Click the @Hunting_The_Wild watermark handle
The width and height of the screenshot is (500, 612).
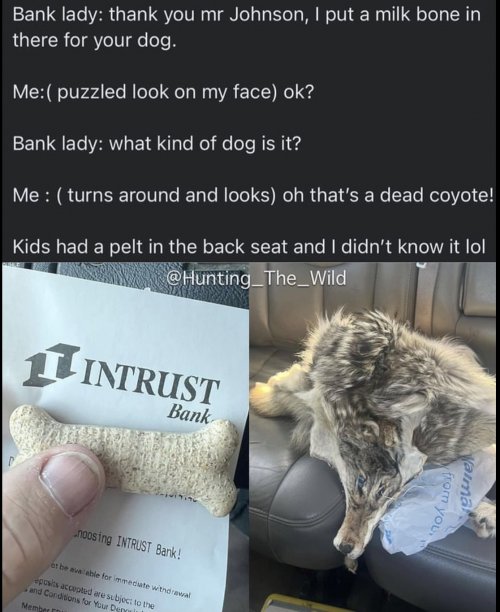coord(256,278)
